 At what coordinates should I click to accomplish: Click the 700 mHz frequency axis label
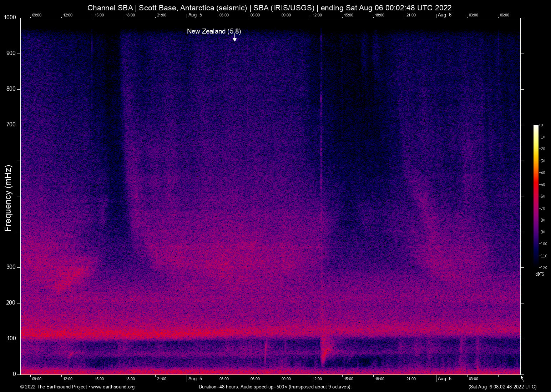[x=11, y=125]
